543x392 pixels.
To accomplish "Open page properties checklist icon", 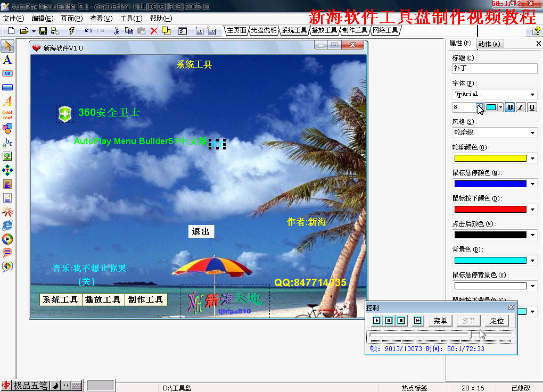I will pyautogui.click(x=183, y=31).
